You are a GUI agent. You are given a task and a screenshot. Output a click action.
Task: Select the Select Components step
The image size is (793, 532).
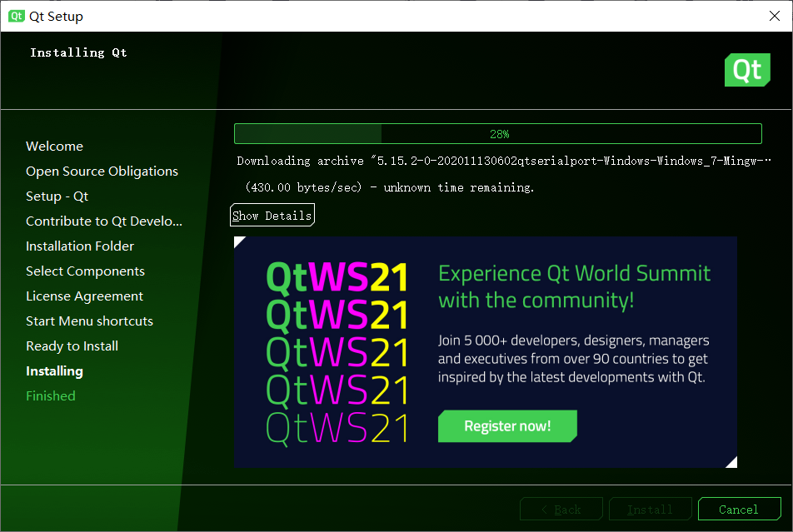coord(85,271)
